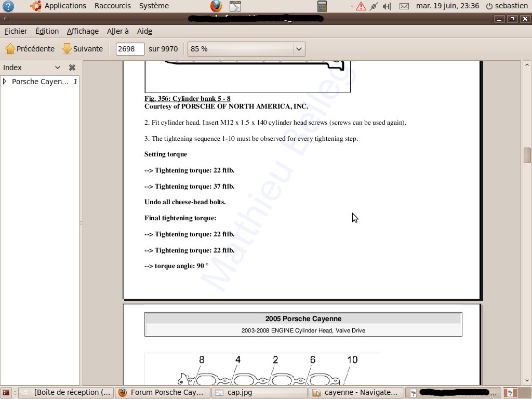
Task: Click 'Final tightening torque:' heading
Action: (x=180, y=218)
